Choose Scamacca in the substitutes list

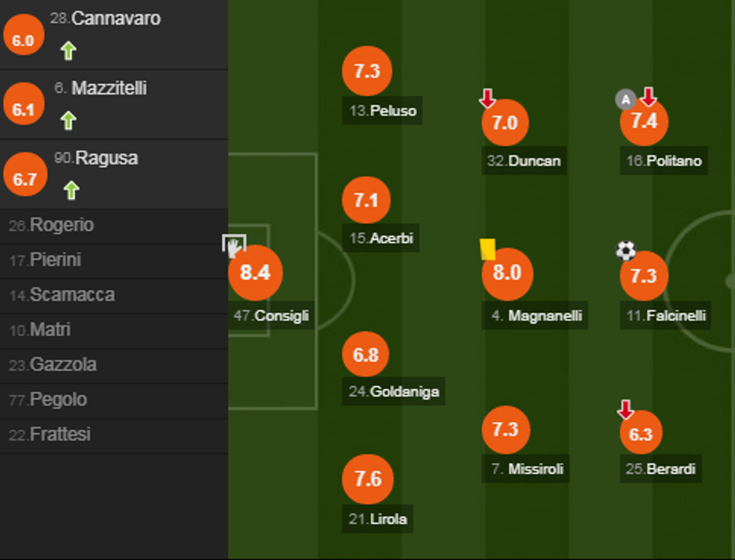click(61, 295)
